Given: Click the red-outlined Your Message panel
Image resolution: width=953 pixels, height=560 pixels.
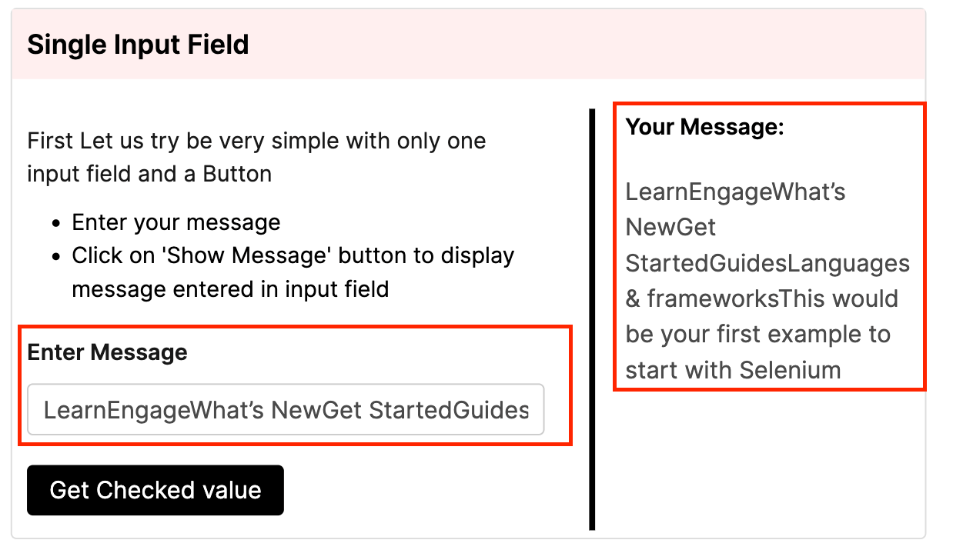Looking at the screenshot, I should tap(769, 246).
